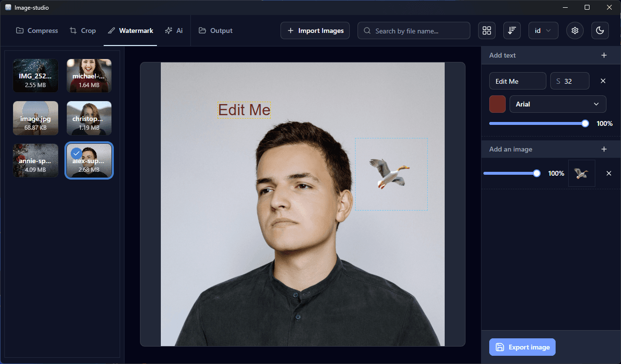Go to the Ai tab
621x364 pixels.
coord(174,30)
